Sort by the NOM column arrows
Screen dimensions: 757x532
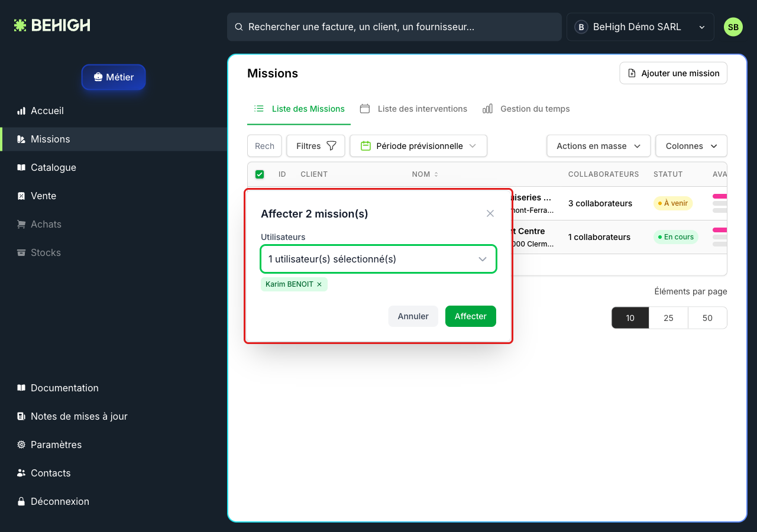pyautogui.click(x=436, y=174)
